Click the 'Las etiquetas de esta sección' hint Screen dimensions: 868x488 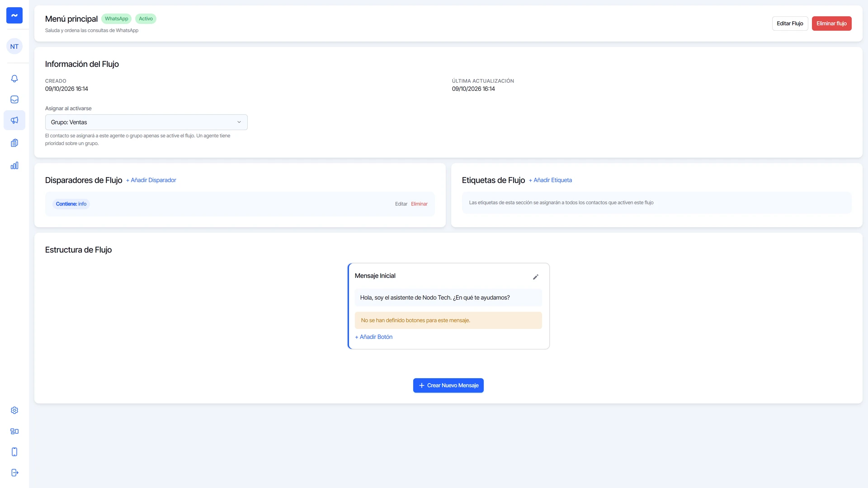tap(561, 202)
